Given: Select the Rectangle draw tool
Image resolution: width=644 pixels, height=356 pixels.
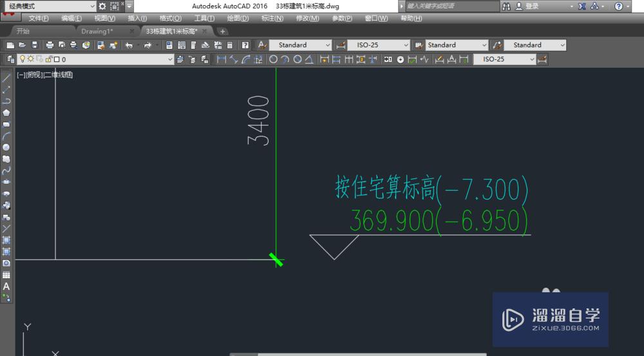Looking at the screenshot, I should click(x=6, y=124).
